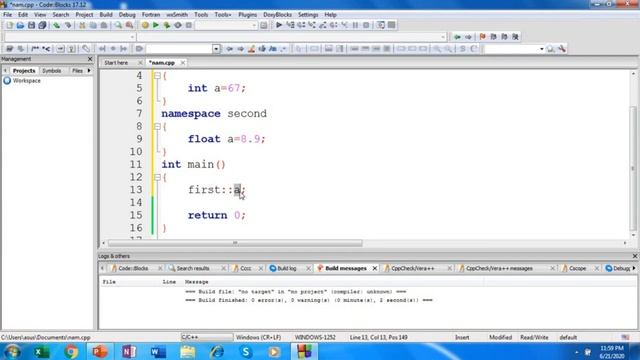Open the File menu
This screenshot has height=360, width=640.
click(7, 15)
